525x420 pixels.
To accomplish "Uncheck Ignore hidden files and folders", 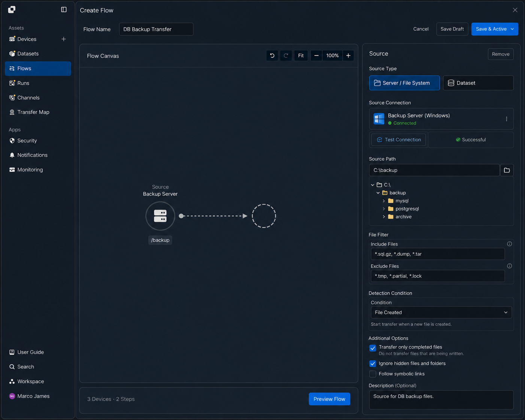I will point(373,363).
